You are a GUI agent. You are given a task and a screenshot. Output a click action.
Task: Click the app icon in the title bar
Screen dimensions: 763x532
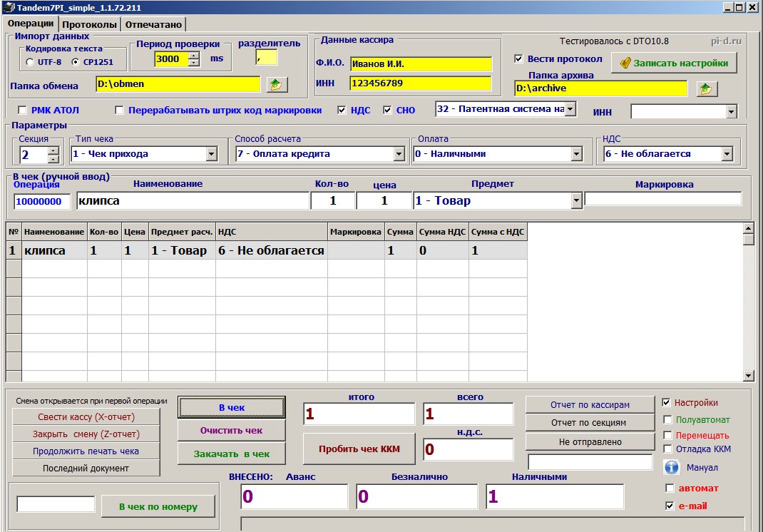9,7
